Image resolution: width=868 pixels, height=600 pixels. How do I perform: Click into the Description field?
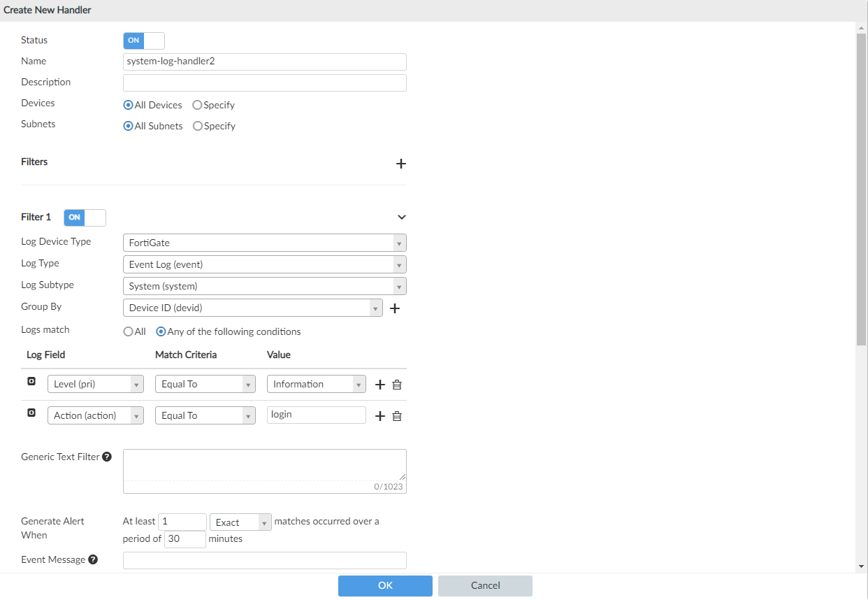[x=264, y=83]
